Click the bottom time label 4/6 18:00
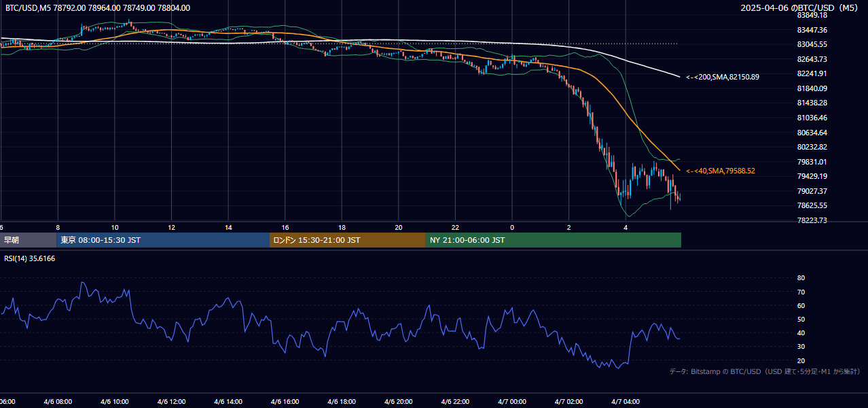 (x=342, y=402)
